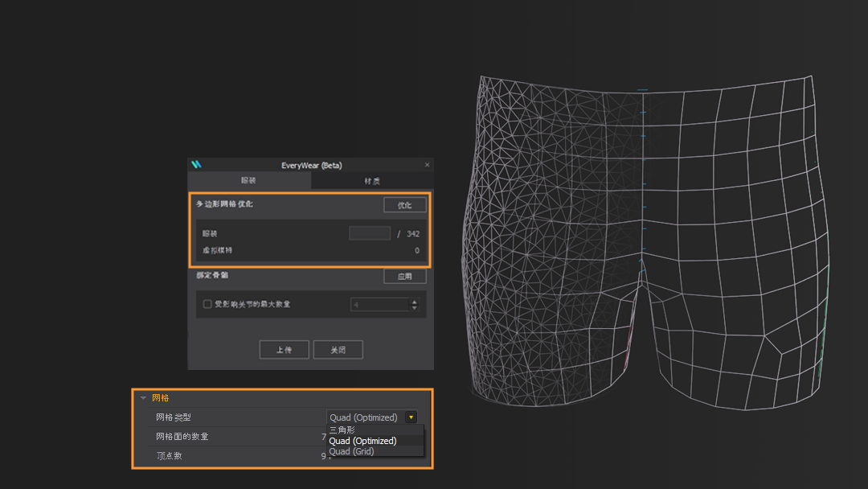Choose Quad (Optimized) in the options list
Screen dimensions: 868x489
[x=362, y=441]
